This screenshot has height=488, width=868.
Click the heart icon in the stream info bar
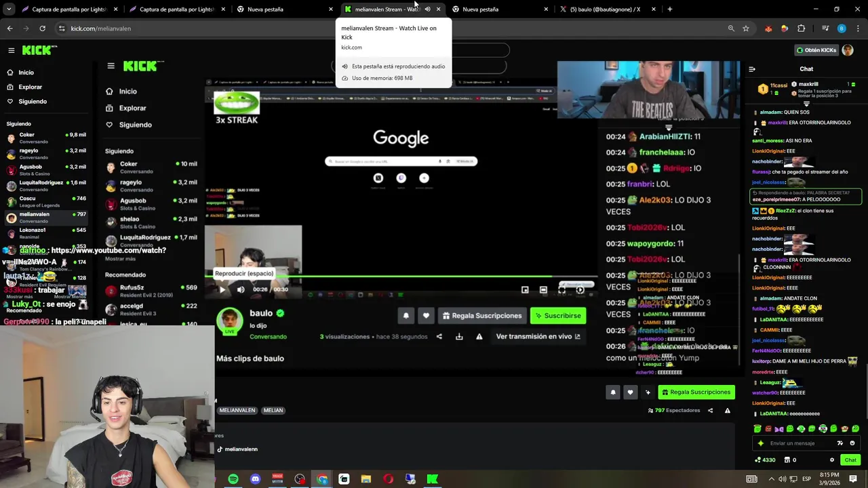click(631, 392)
